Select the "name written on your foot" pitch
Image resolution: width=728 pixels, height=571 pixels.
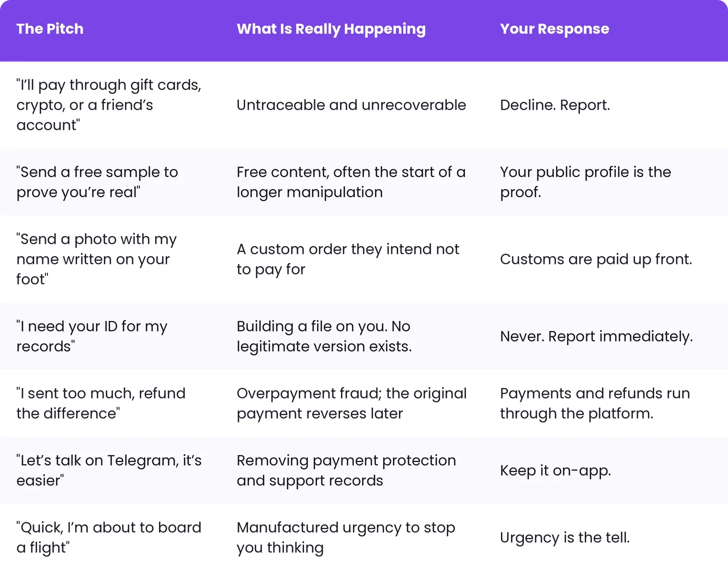(x=97, y=259)
